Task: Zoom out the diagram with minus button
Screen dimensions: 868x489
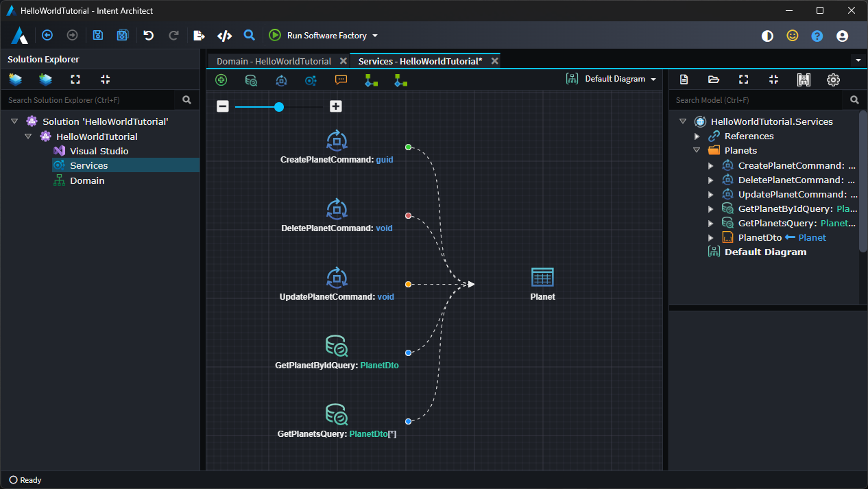Action: [223, 106]
